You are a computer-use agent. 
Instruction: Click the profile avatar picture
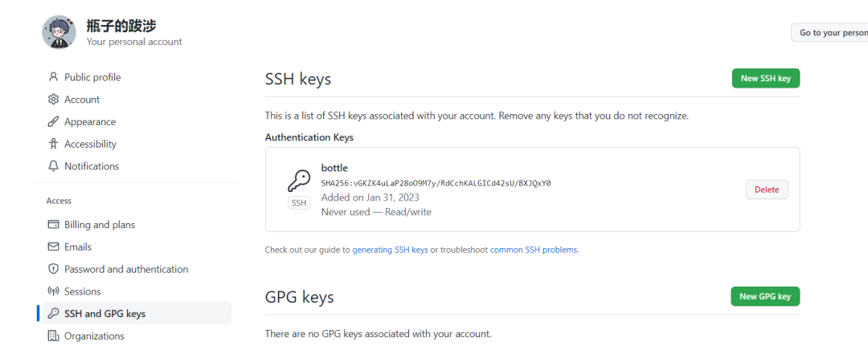[x=59, y=32]
